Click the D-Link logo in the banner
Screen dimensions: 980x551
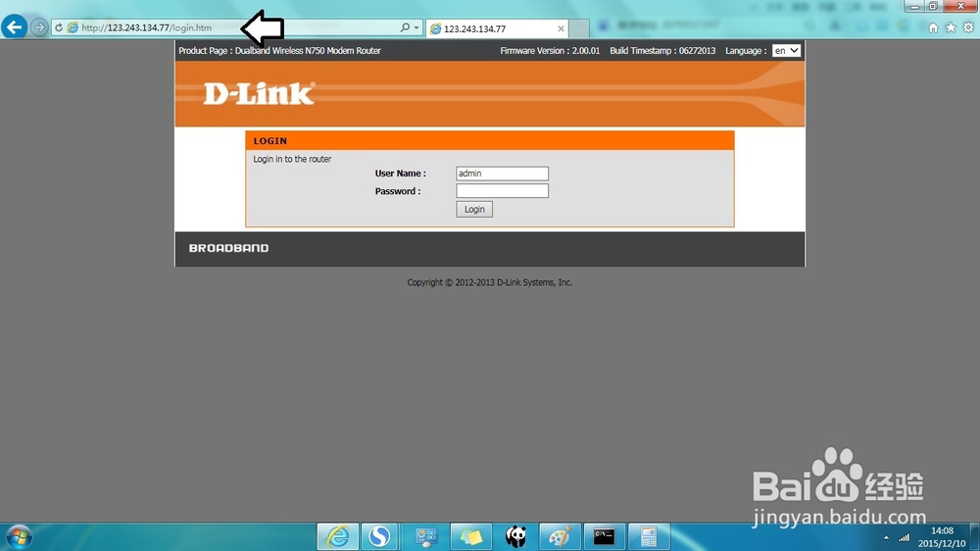pos(260,94)
